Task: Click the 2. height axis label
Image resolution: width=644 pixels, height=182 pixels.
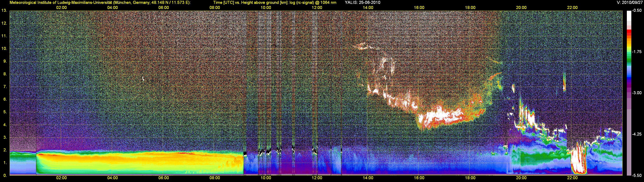Action: click(5, 150)
